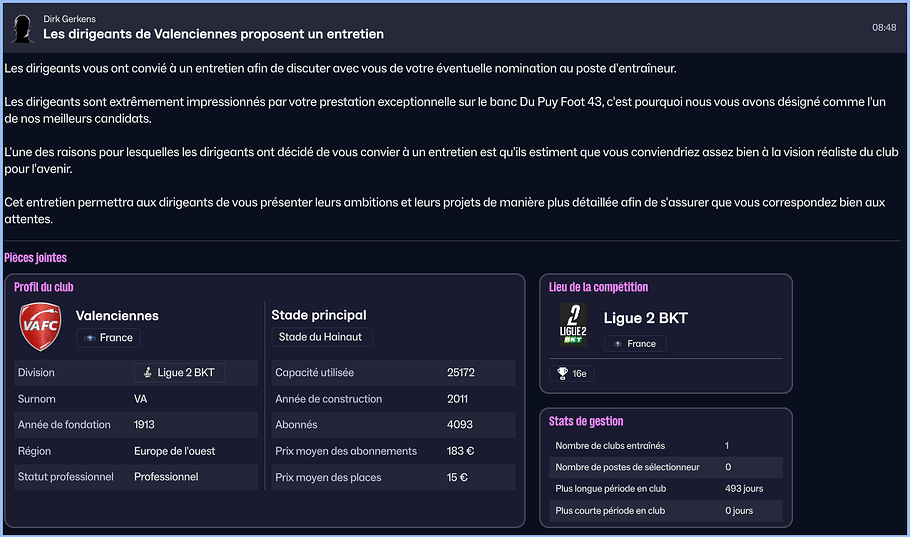Open the Ligue 2 BKT competition title
The width and height of the screenshot is (910, 537).
click(646, 319)
